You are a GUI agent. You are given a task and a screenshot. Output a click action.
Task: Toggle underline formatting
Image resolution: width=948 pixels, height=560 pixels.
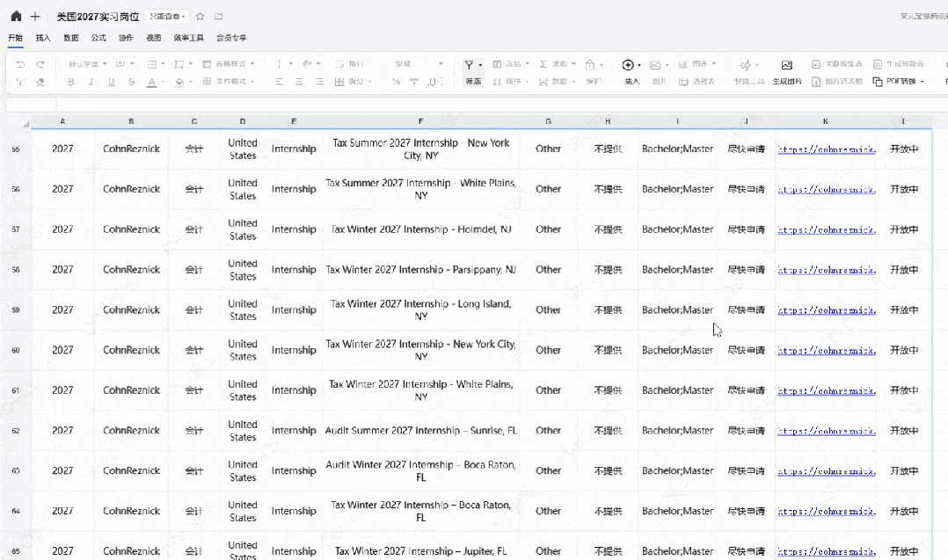pos(111,82)
